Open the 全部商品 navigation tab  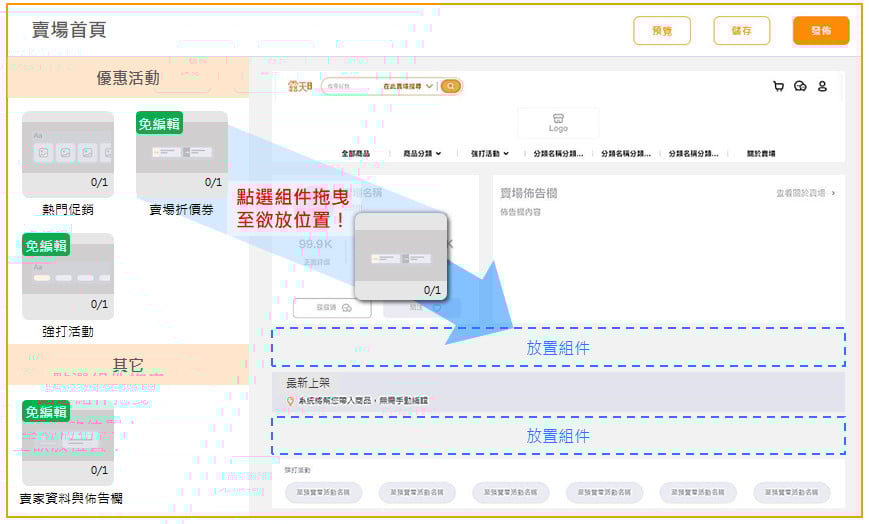pyautogui.click(x=356, y=154)
